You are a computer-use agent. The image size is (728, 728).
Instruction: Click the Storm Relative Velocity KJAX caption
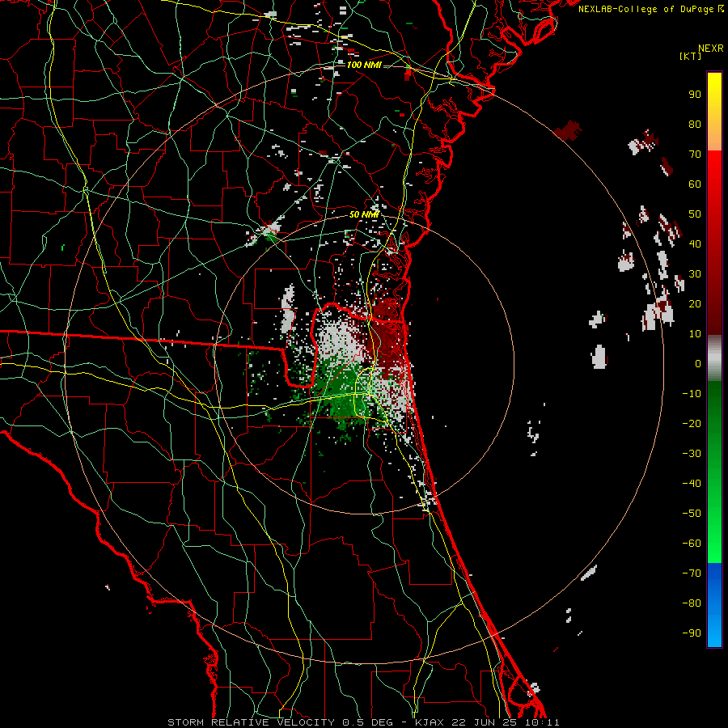coord(363,722)
